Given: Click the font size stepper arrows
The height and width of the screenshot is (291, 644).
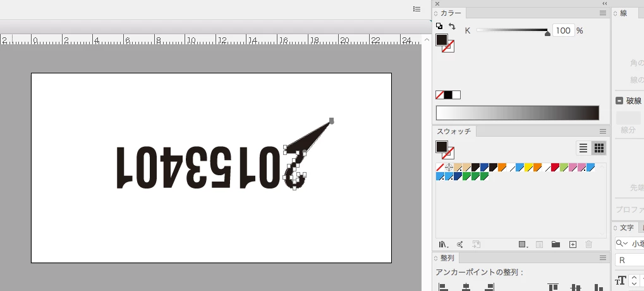Looking at the screenshot, I should click(634, 281).
